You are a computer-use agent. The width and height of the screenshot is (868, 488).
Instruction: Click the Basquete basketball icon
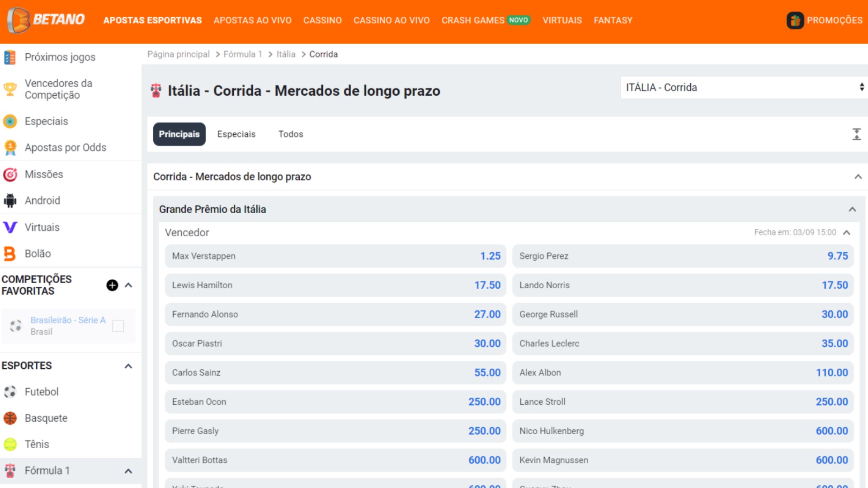10,418
